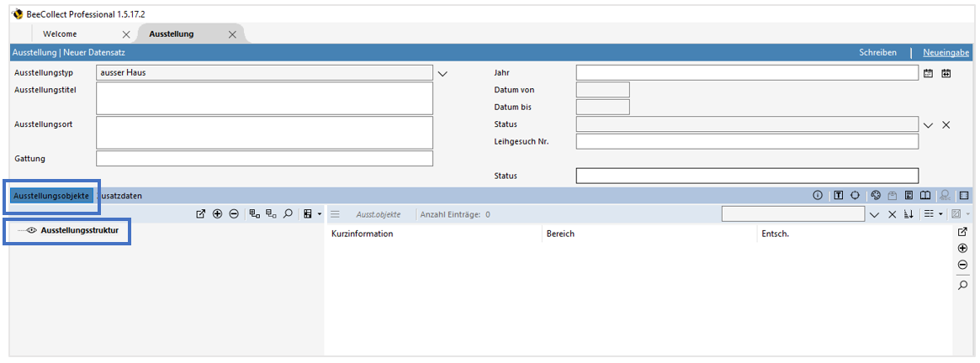This screenshot has width=980, height=363.
Task: Click the info icon in the toolbar
Action: [817, 196]
